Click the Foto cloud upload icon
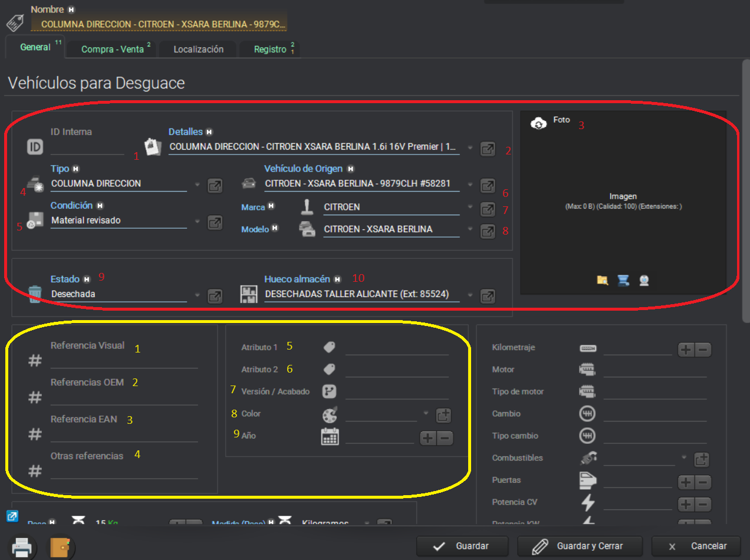This screenshot has width=750, height=560. coord(538,123)
